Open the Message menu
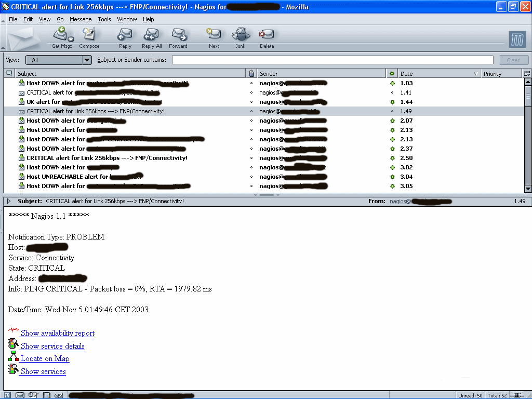This screenshot has width=532, height=399. pyautogui.click(x=81, y=19)
